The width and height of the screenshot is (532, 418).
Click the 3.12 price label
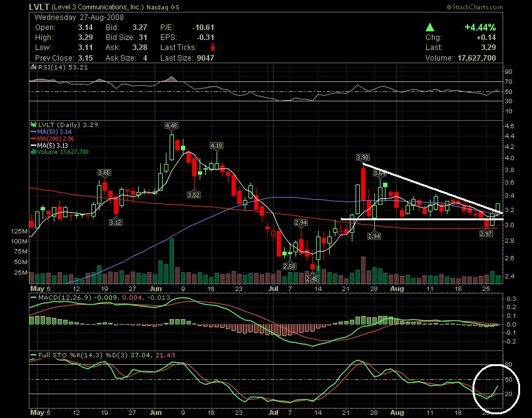pyautogui.click(x=116, y=222)
